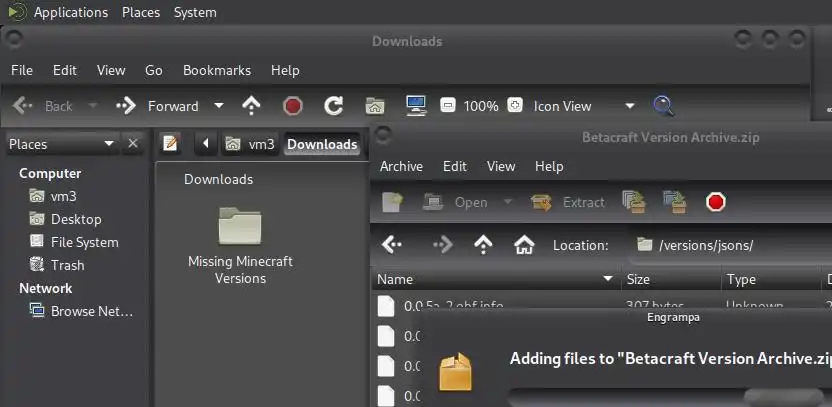Open Bookmarks menu in file manager
832x407 pixels.
coord(217,70)
